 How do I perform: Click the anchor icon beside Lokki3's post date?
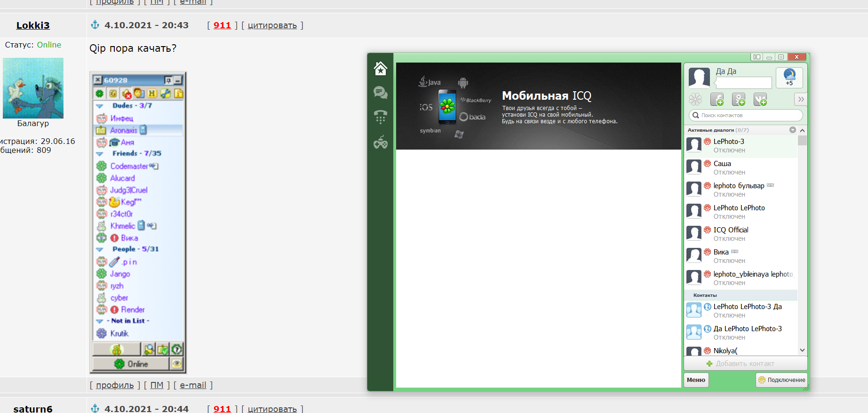coord(95,25)
